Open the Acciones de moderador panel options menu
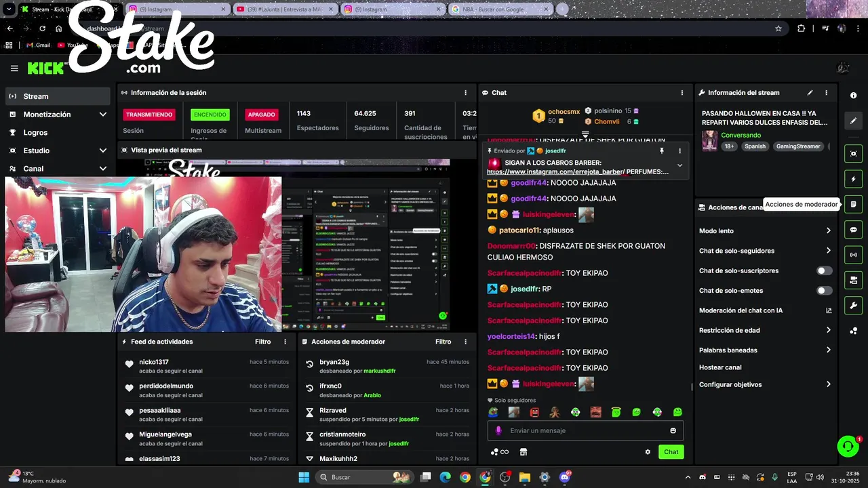This screenshot has width=868, height=488. click(465, 342)
